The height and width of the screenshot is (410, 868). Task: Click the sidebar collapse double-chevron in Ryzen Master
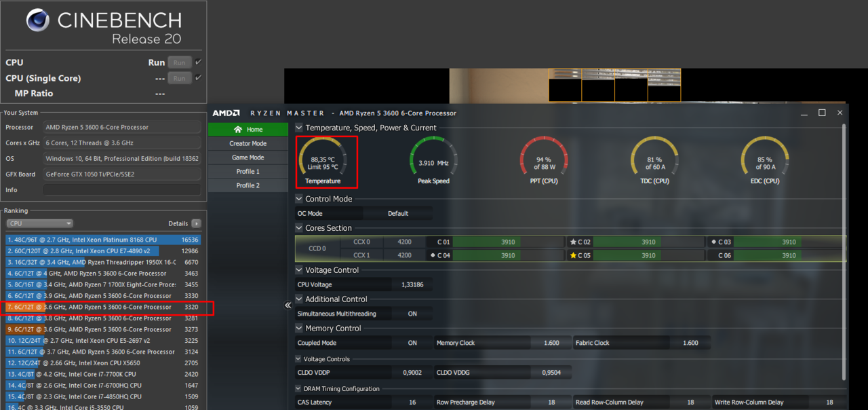288,305
